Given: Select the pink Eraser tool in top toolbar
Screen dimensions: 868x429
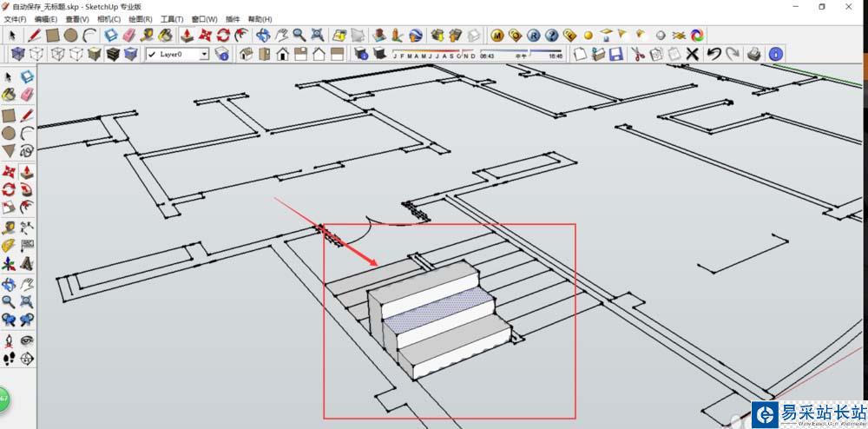Looking at the screenshot, I should click(x=129, y=36).
